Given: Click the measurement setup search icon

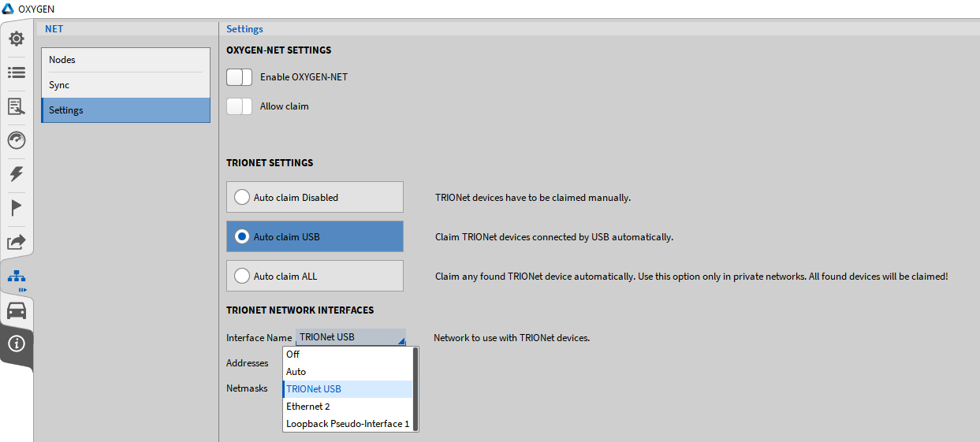Looking at the screenshot, I should 17,106.
